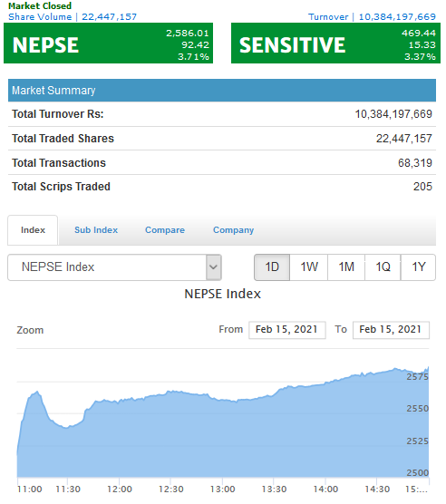Click the 3.71% NEPSE change
This screenshot has width=446, height=504.
pyautogui.click(x=193, y=57)
